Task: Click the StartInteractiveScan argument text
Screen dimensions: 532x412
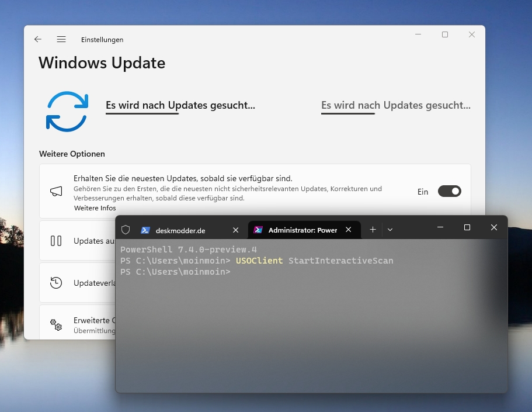Action: (x=340, y=261)
